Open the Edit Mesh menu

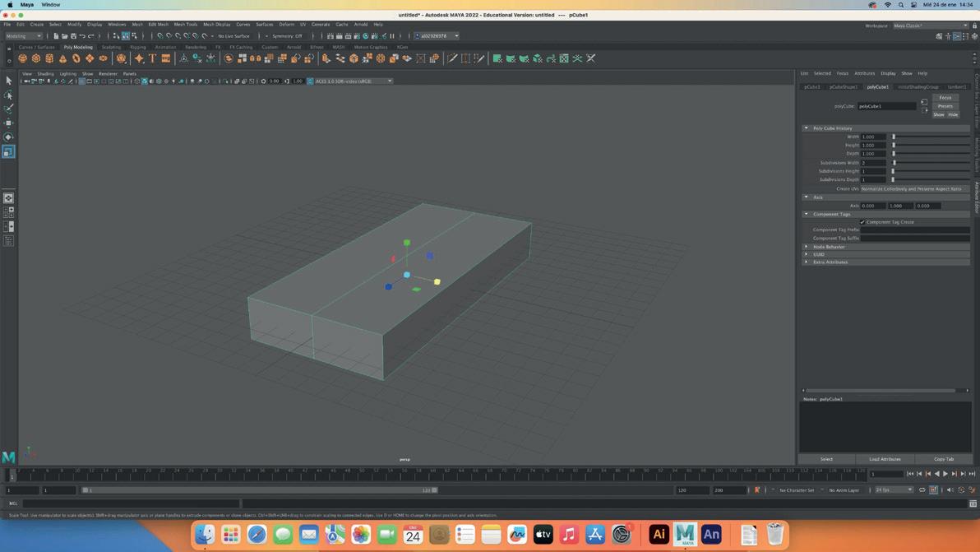point(158,25)
